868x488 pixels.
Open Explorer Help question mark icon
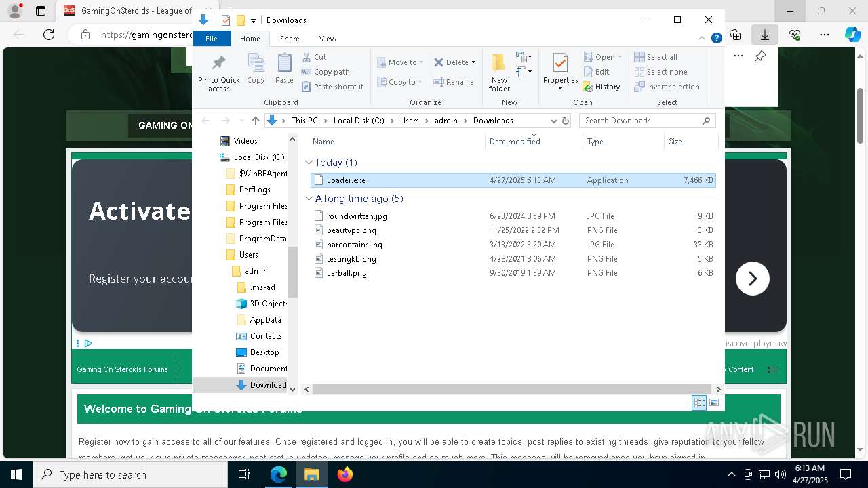pos(716,39)
